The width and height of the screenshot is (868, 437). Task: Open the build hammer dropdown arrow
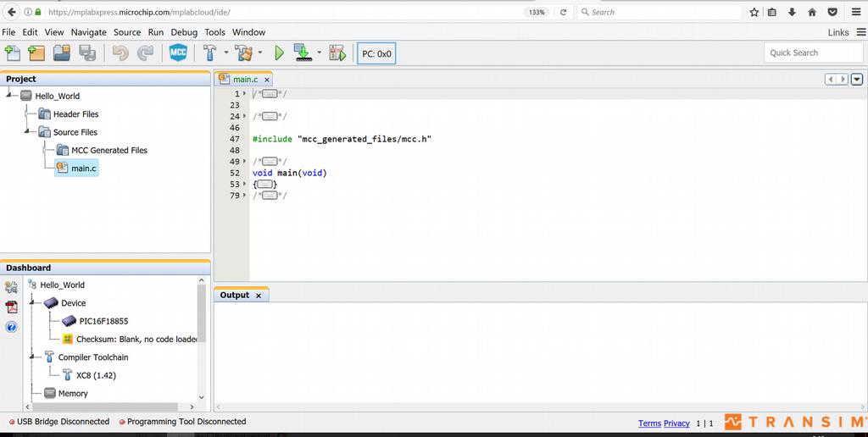pyautogui.click(x=225, y=53)
